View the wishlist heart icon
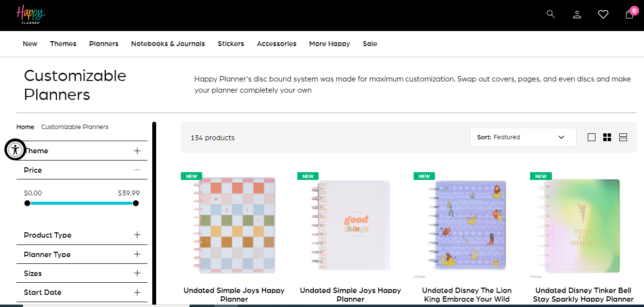644x307 pixels. 603,14
